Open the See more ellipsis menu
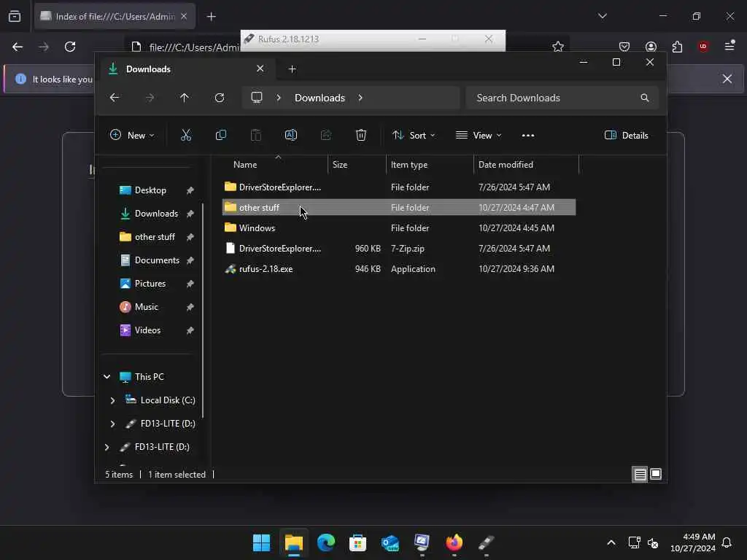The height and width of the screenshot is (560, 747). 528,135
